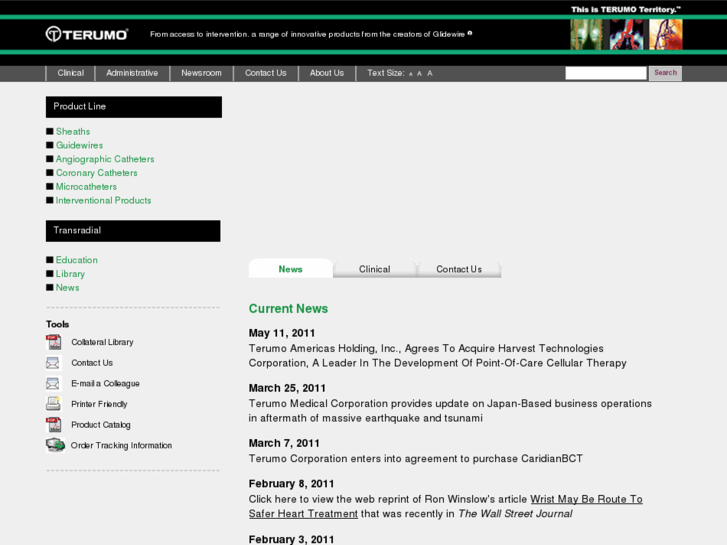
Task: Click the Search button
Action: (x=665, y=73)
